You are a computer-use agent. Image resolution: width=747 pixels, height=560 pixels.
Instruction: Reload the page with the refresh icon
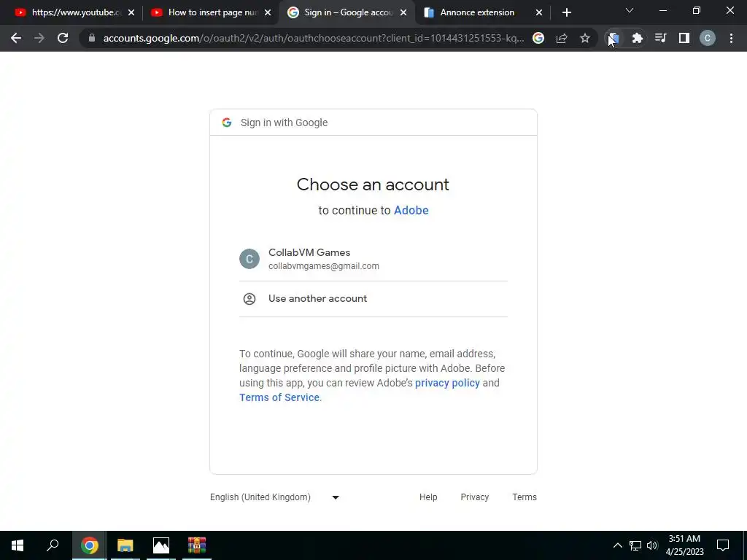(63, 38)
